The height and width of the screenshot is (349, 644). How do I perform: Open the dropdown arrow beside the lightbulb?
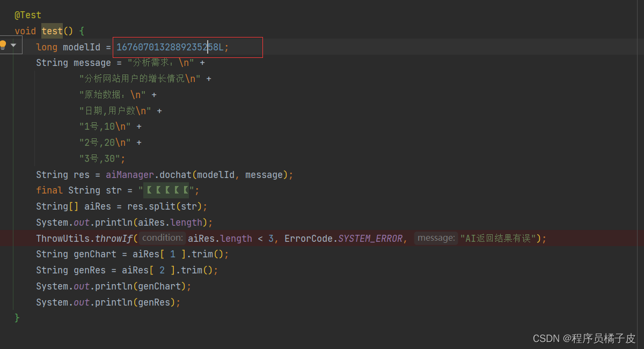tap(13, 45)
